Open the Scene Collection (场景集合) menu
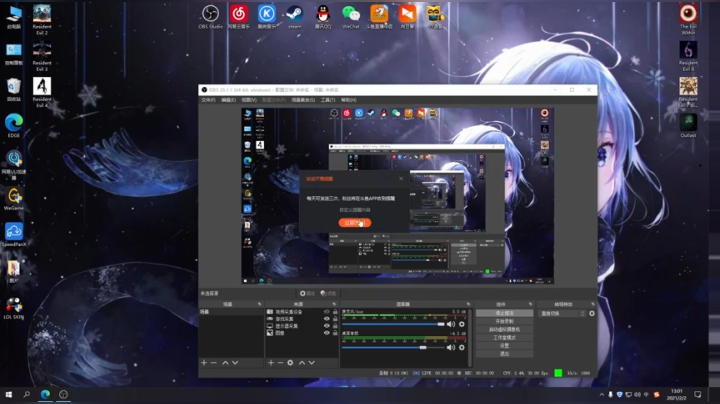This screenshot has width=720, height=404. [x=303, y=100]
